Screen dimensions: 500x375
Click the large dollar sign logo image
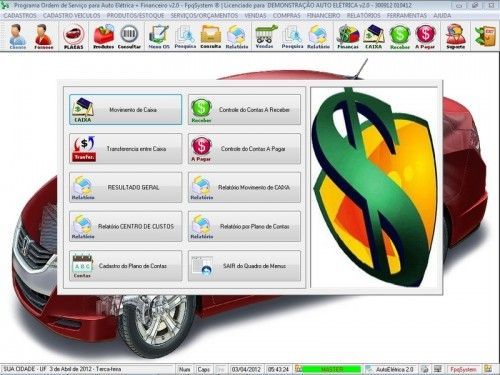point(374,187)
